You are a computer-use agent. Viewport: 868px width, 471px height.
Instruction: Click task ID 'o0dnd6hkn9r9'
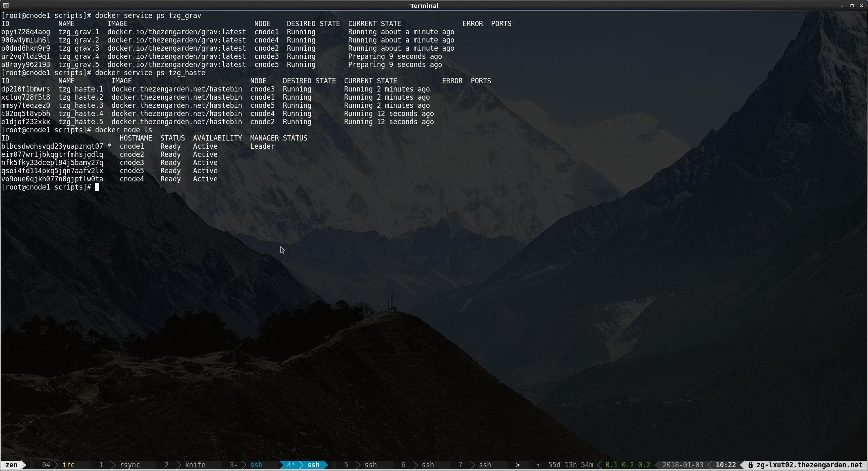pos(26,48)
